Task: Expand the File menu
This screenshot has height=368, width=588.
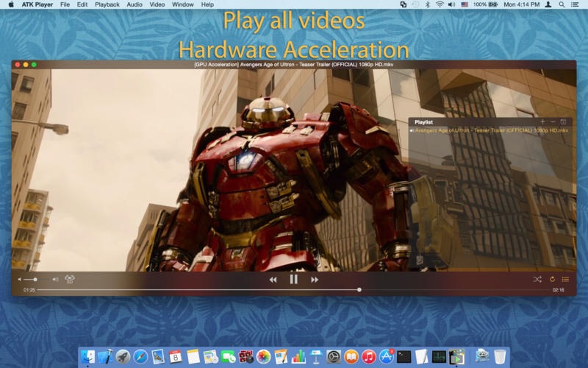Action: click(65, 4)
